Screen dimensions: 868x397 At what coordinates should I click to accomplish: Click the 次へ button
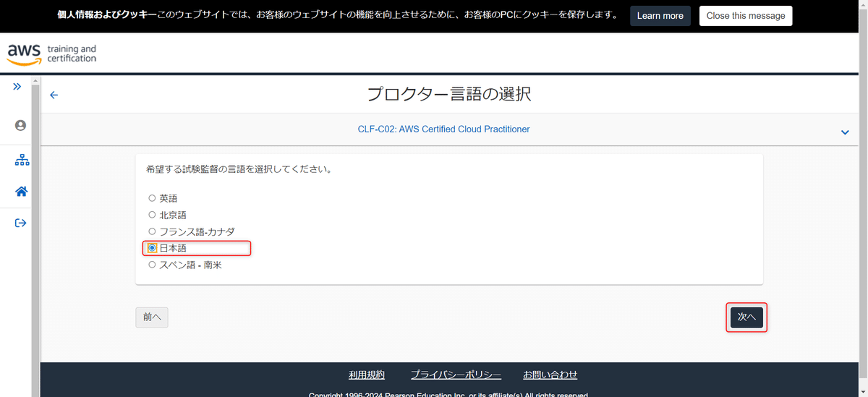click(x=746, y=317)
